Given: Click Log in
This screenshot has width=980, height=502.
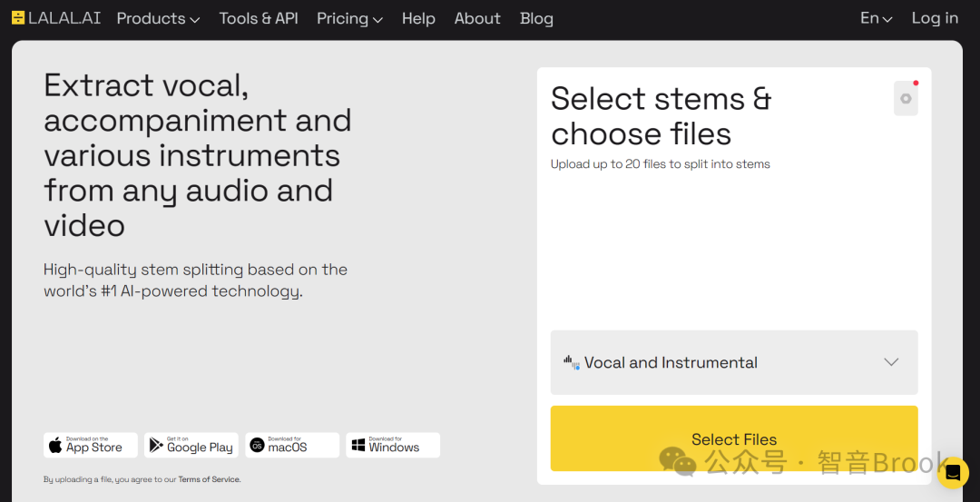Looking at the screenshot, I should [935, 18].
